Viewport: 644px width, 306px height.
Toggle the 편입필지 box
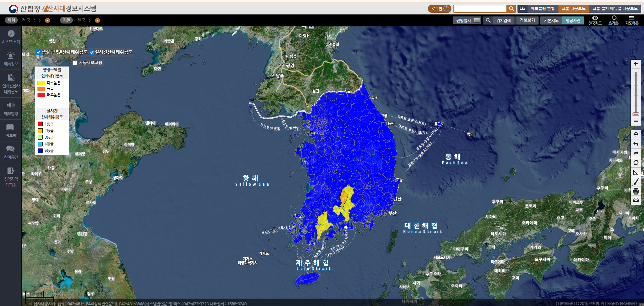(x=477, y=20)
